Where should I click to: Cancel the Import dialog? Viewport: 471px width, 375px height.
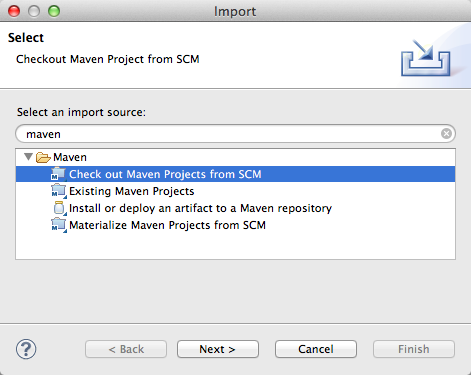click(x=316, y=349)
